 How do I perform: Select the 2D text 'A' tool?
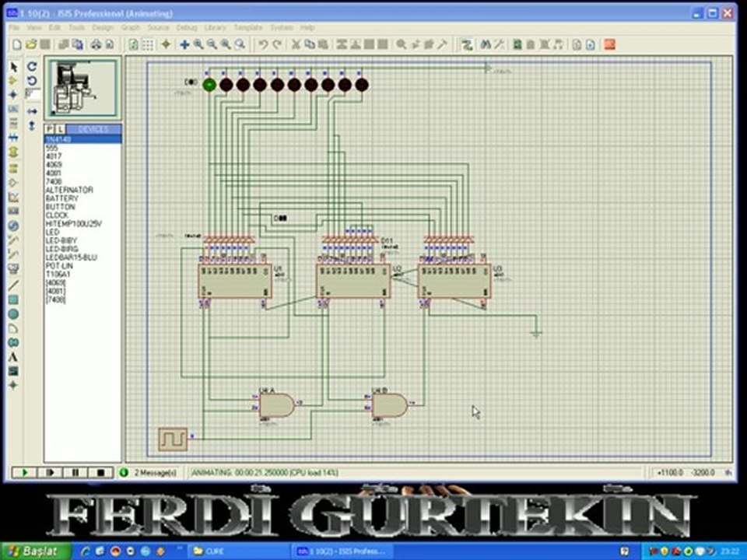point(13,357)
